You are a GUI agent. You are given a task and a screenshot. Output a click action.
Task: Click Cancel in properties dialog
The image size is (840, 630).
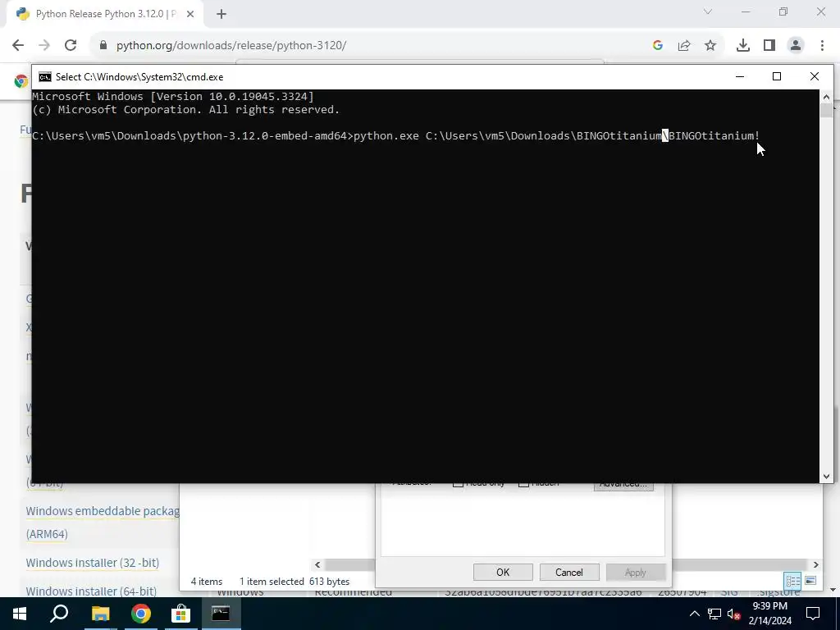click(569, 572)
